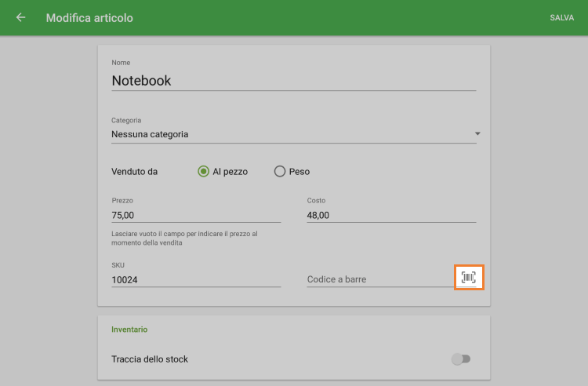Click the Inventario section heading

pos(129,330)
